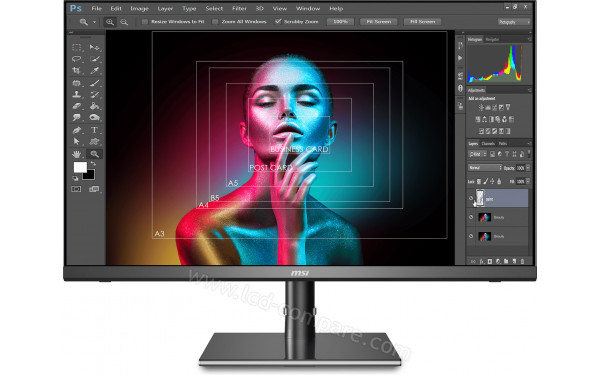The width and height of the screenshot is (600, 375).
Task: Swap foreground and background colors arrow
Action: [x=93, y=164]
